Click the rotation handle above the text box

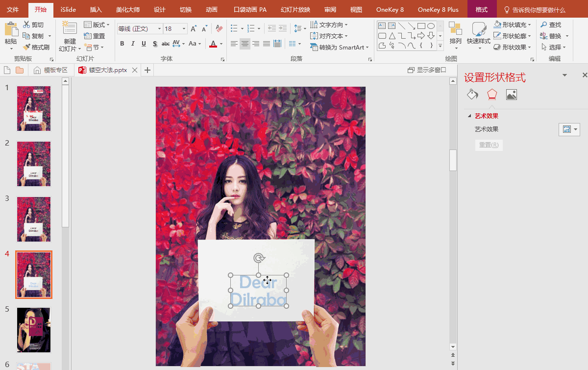point(259,258)
